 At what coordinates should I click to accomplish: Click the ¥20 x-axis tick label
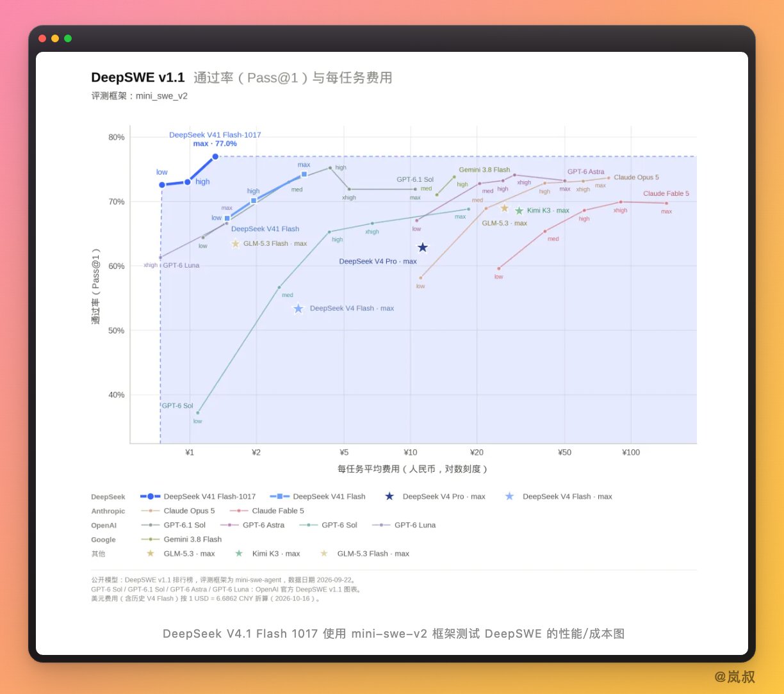477,453
